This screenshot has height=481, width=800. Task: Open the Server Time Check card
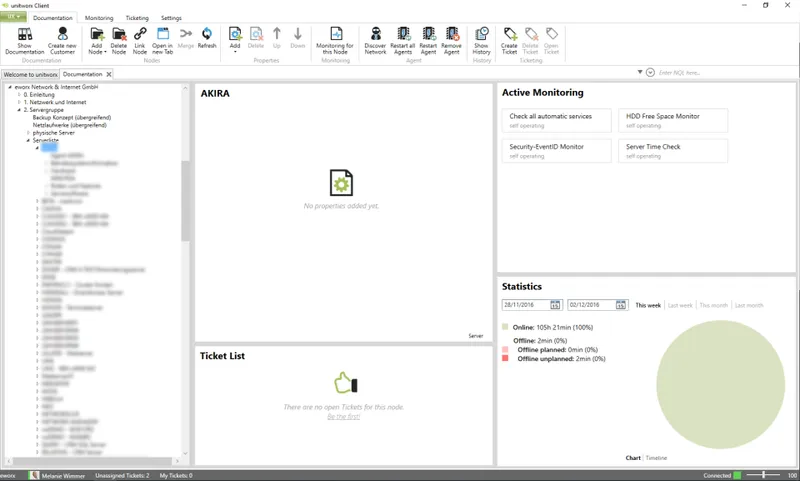pyautogui.click(x=673, y=150)
